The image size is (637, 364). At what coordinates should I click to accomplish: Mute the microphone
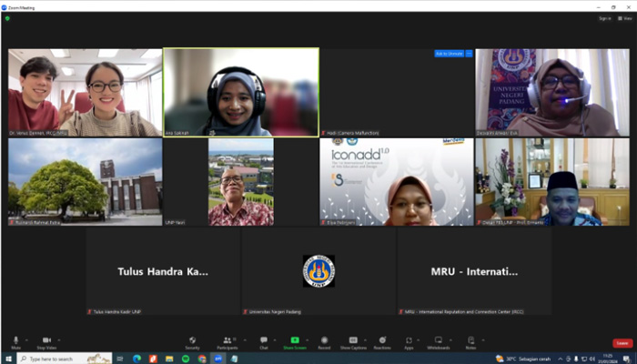coord(15,342)
